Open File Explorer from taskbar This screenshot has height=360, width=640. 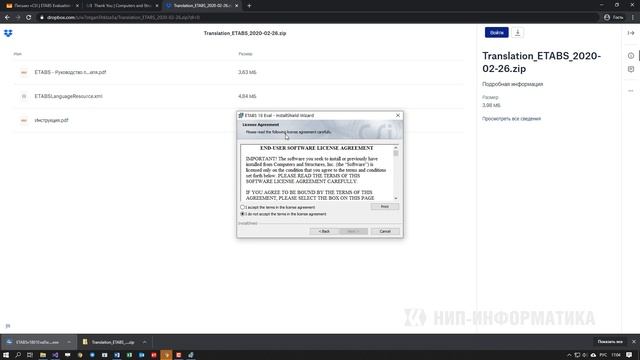[42, 355]
